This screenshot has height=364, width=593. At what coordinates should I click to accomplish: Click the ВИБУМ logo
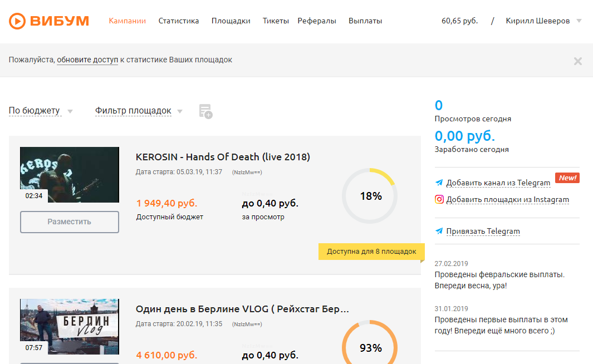[49, 21]
